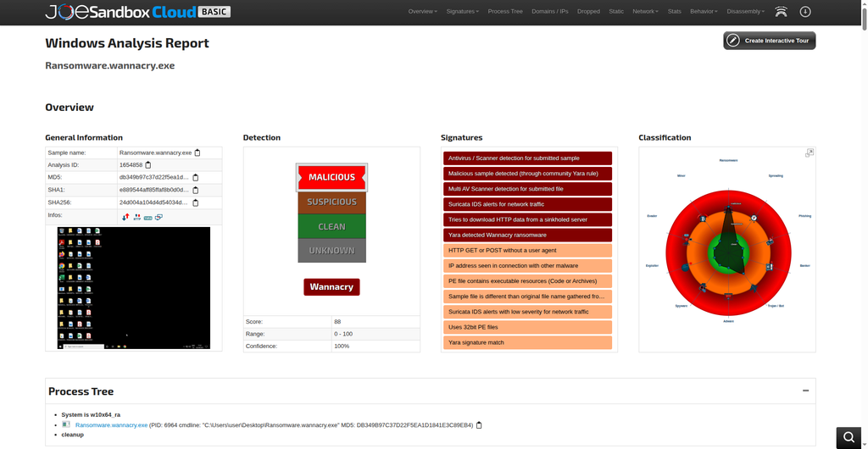Click the Spyware icon in the radar chart

703,287
